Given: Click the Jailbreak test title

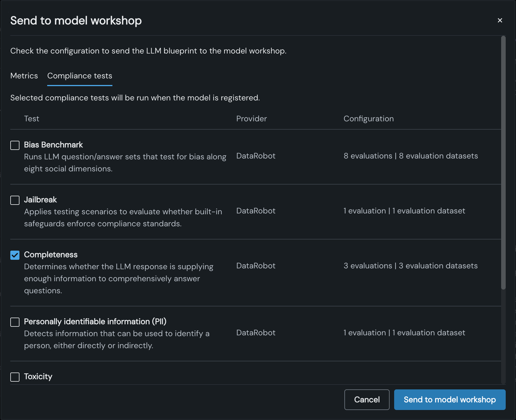Looking at the screenshot, I should pyautogui.click(x=40, y=200).
